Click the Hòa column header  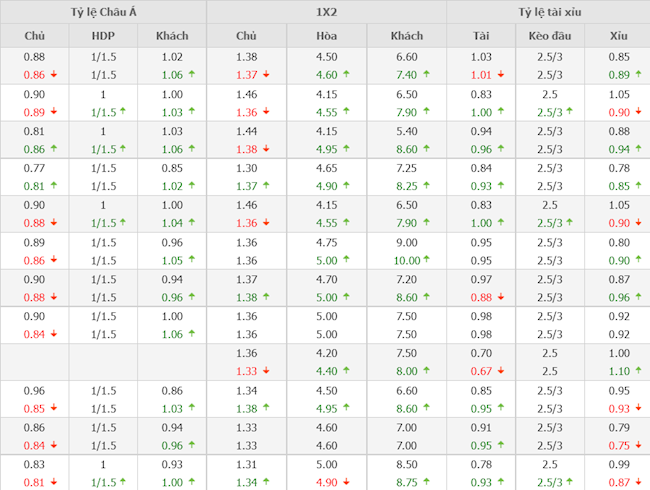point(326,36)
